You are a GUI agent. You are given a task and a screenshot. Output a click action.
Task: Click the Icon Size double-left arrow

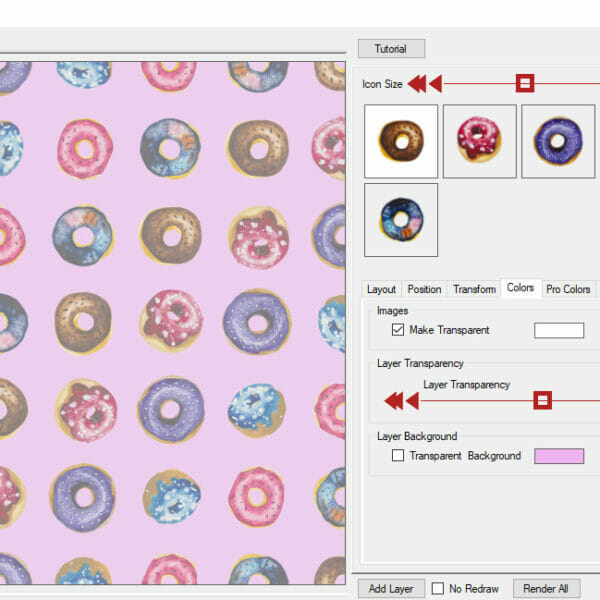point(417,83)
